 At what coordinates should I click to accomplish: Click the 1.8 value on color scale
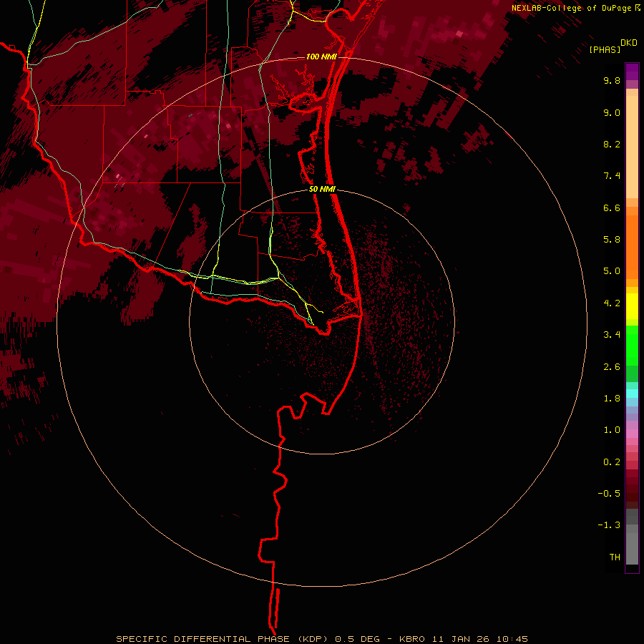pyautogui.click(x=612, y=399)
